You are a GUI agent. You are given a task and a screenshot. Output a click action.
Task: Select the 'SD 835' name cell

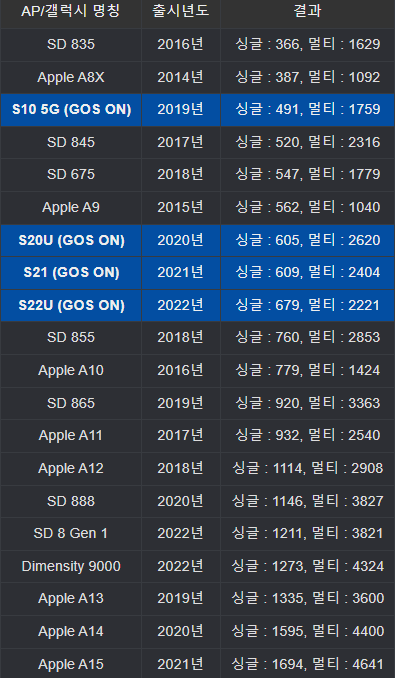[x=71, y=45]
